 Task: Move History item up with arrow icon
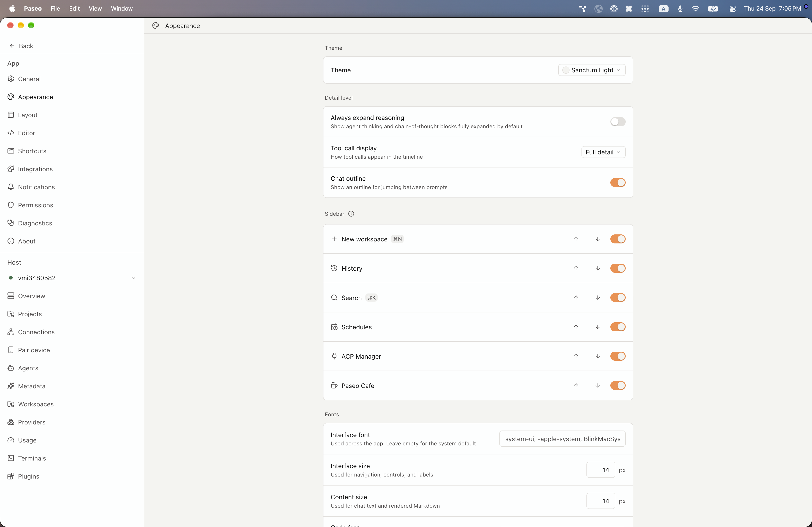pos(576,268)
